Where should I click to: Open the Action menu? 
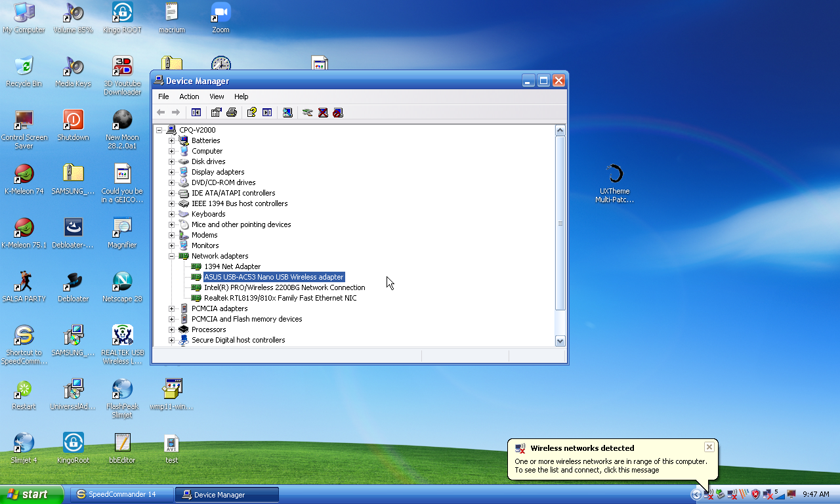pos(189,96)
